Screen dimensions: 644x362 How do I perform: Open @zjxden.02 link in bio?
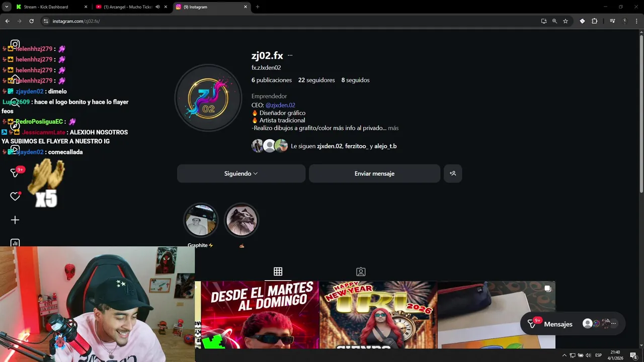280,105
